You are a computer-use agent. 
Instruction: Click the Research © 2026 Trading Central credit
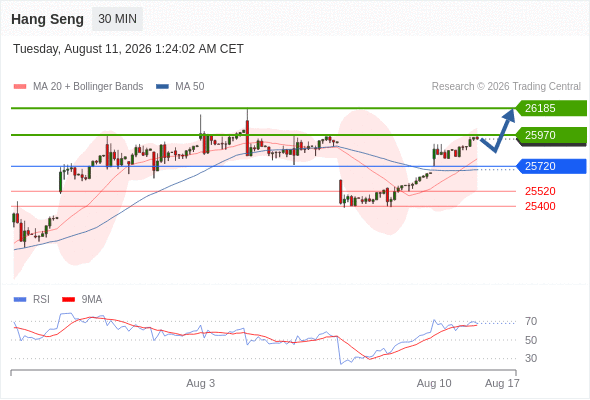(506, 87)
